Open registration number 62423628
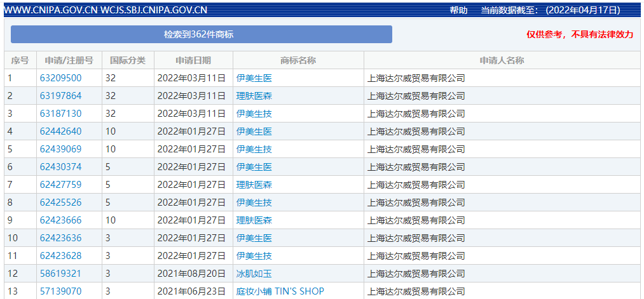The image size is (644, 299). [61, 256]
